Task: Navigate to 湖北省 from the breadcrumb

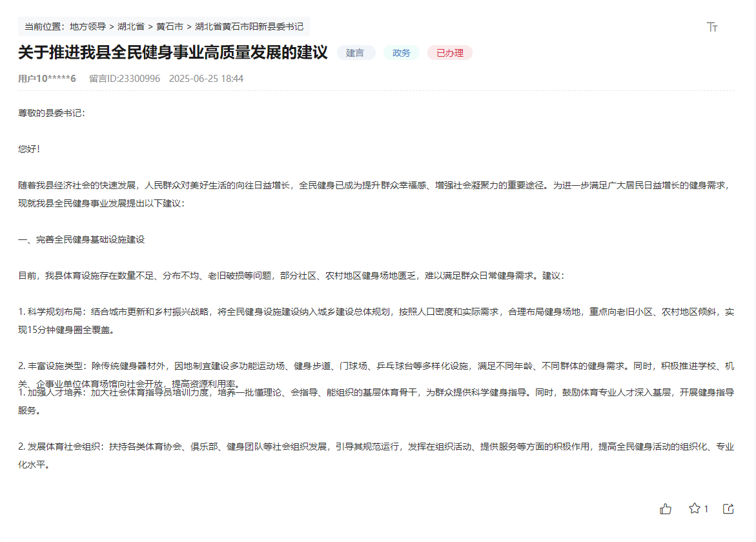Action: (x=131, y=26)
